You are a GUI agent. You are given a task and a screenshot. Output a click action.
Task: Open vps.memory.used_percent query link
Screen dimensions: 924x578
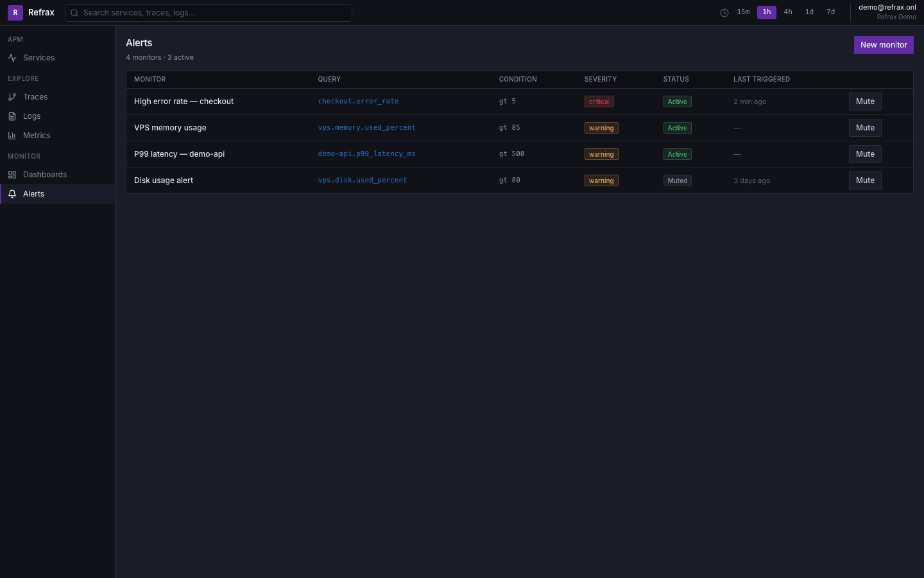click(366, 128)
